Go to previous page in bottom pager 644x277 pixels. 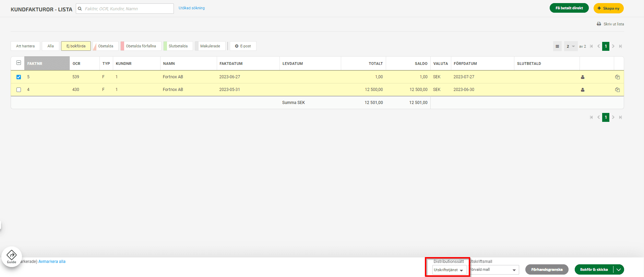pos(598,117)
